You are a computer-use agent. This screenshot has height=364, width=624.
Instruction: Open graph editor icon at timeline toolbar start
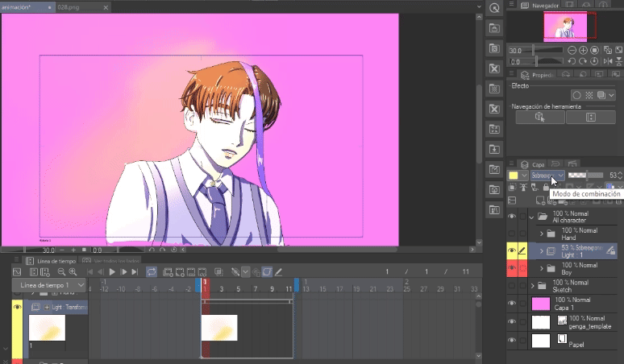(x=17, y=272)
